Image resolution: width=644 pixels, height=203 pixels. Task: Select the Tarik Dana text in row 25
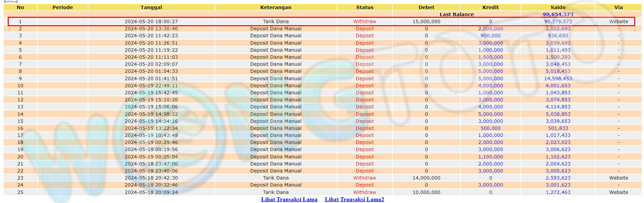pyautogui.click(x=276, y=192)
